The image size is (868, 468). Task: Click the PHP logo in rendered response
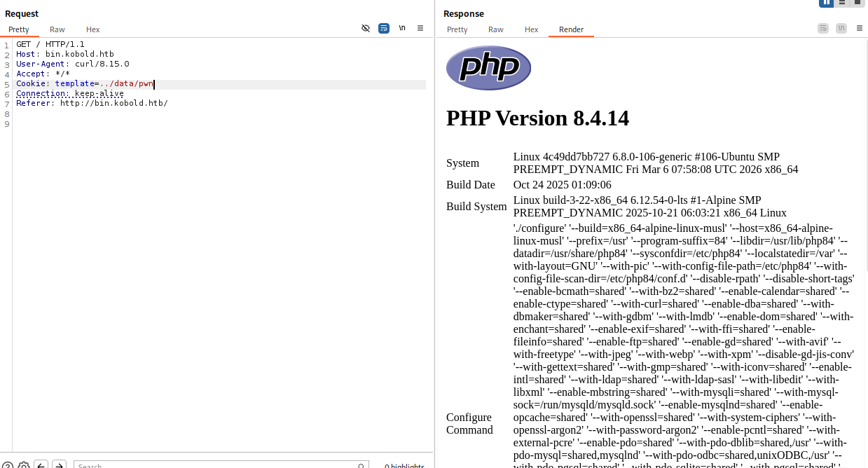click(488, 68)
